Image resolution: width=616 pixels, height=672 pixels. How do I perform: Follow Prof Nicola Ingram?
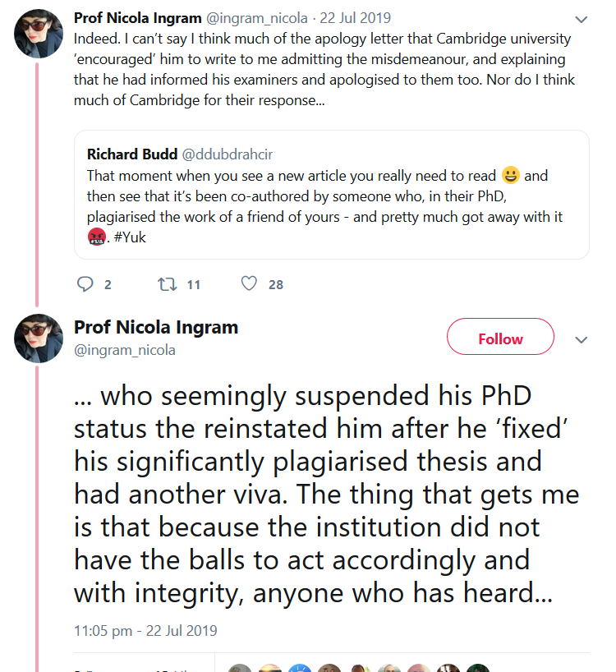point(500,338)
